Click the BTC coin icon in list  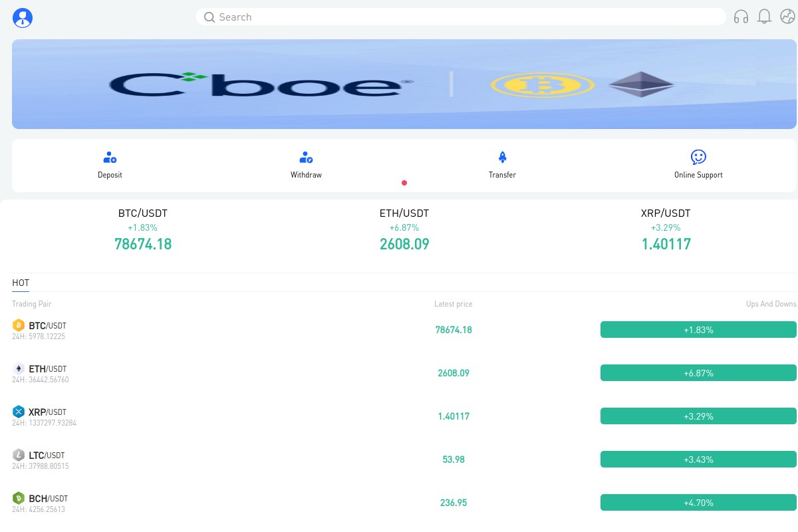tap(19, 325)
